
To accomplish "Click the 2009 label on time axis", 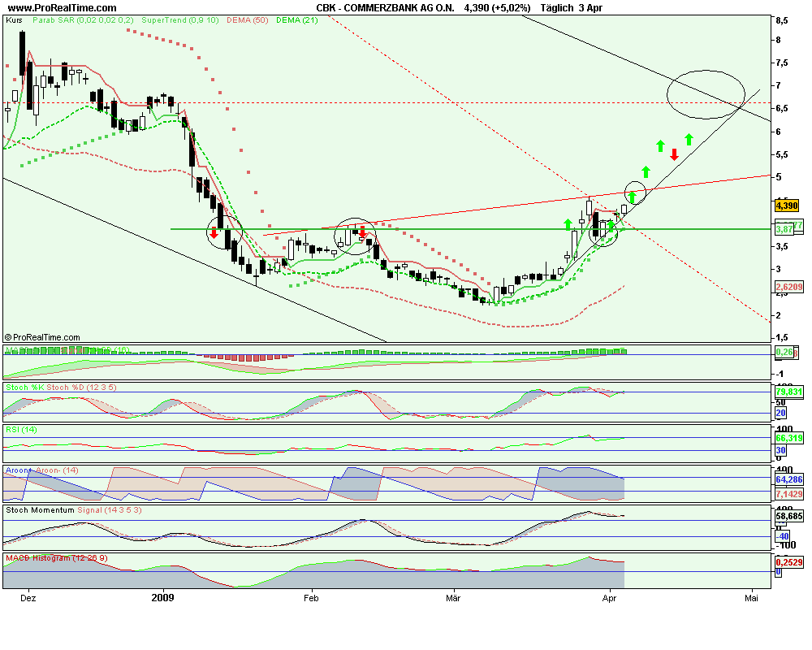I will 162,598.
